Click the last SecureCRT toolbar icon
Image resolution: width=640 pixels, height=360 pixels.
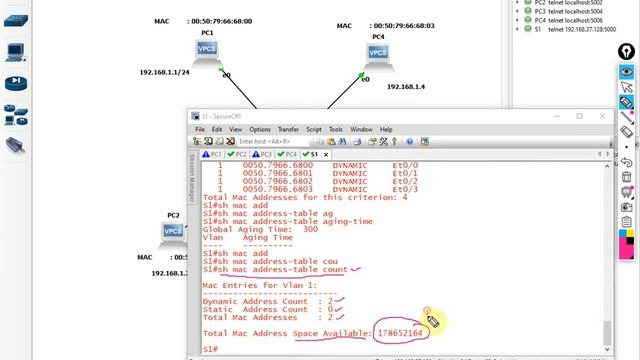[424, 142]
